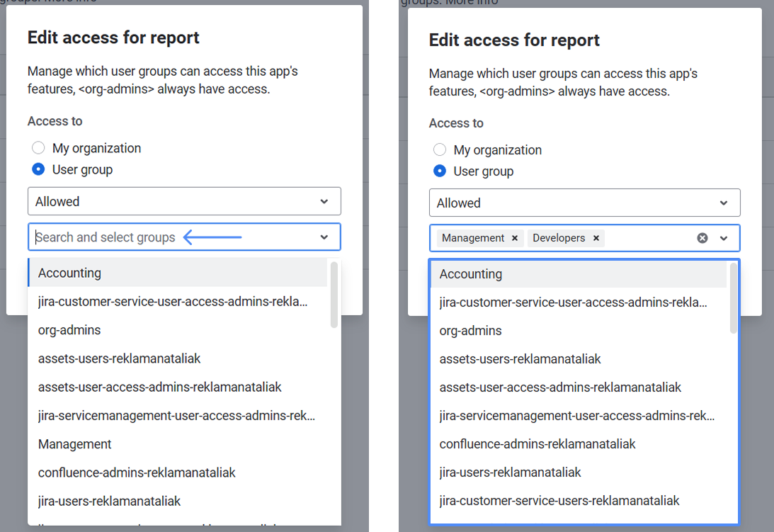Clear all selected groups with circled X

pos(702,238)
